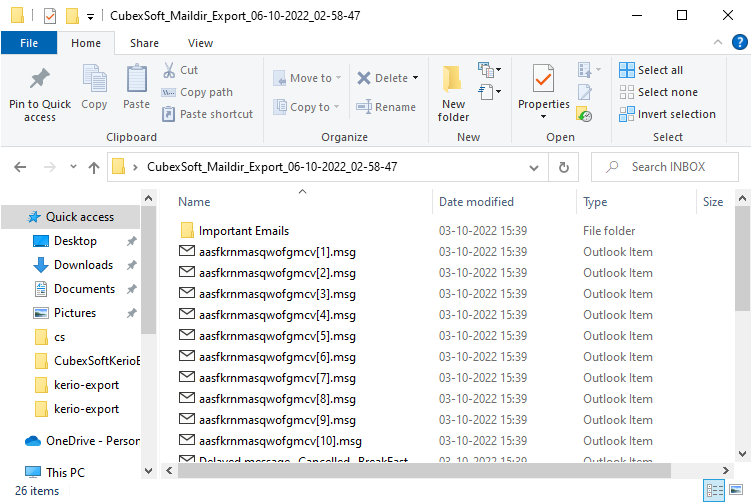This screenshot has width=752, height=503.
Task: Switch to Large icons view layout
Action: [736, 490]
